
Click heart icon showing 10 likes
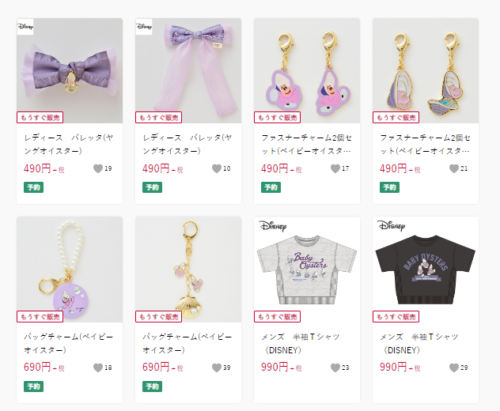pos(217,169)
